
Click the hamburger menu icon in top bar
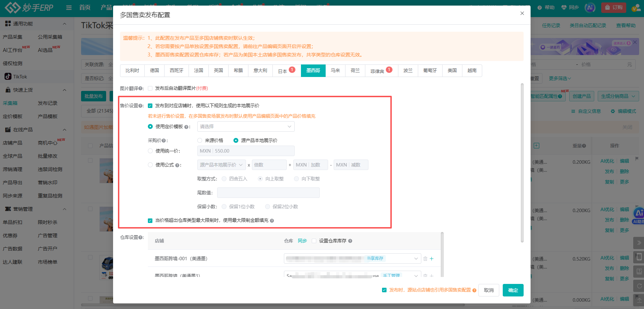tap(69, 7)
